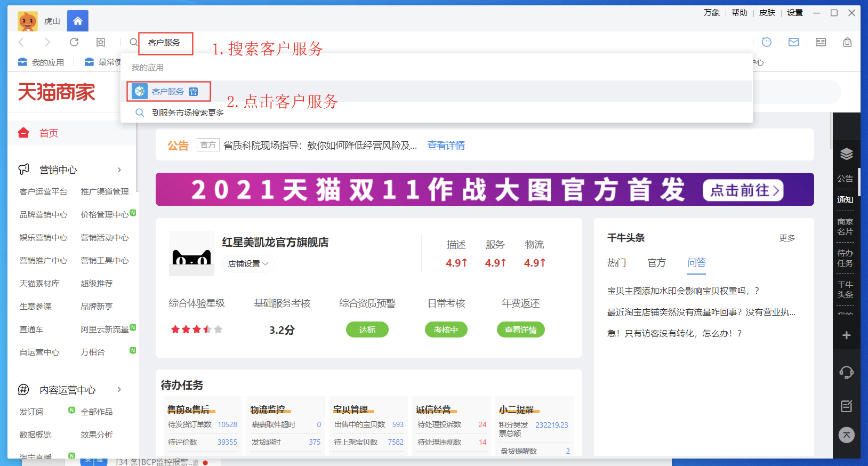Click the back-to-top arrow icon
This screenshot has height=466, width=868.
coord(846,435)
